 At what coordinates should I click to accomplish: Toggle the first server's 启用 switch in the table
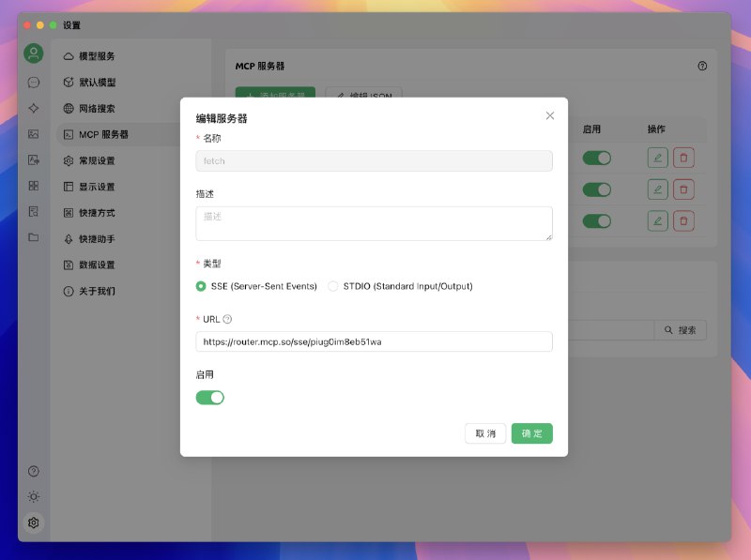tap(597, 158)
